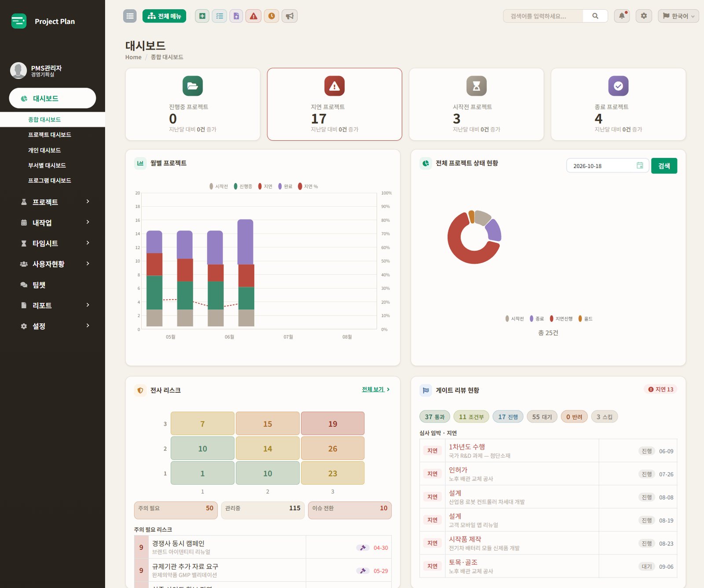This screenshot has height=588, width=704.
Task: Click the PMS관리자 user avatar
Action: (18, 70)
